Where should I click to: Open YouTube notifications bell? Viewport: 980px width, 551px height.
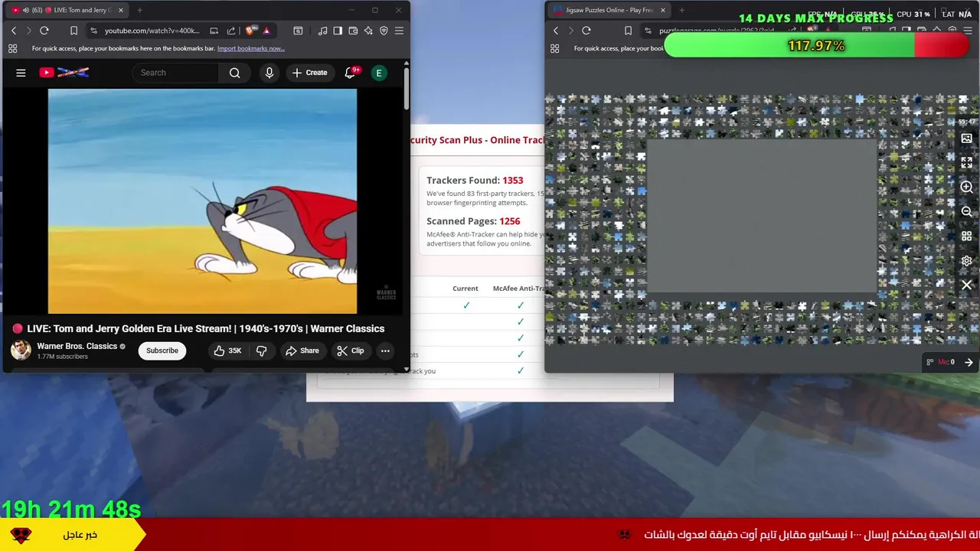point(350,73)
